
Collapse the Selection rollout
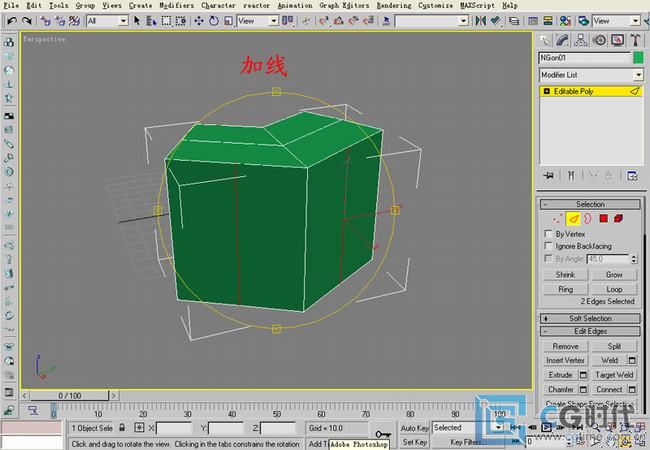tap(590, 204)
